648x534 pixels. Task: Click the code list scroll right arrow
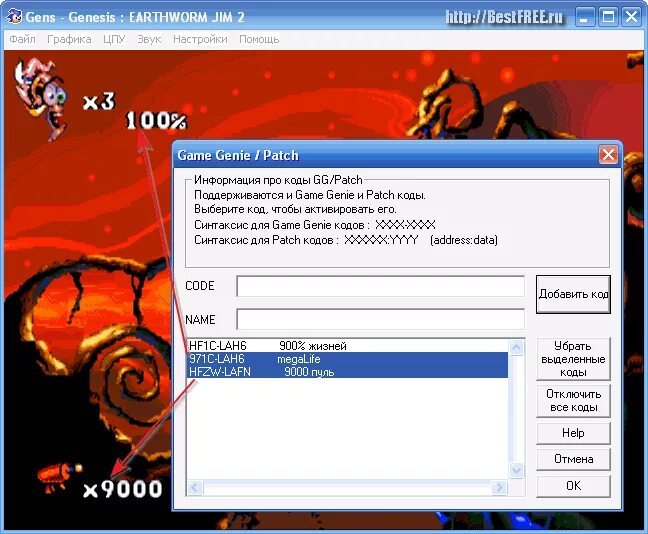[499, 488]
